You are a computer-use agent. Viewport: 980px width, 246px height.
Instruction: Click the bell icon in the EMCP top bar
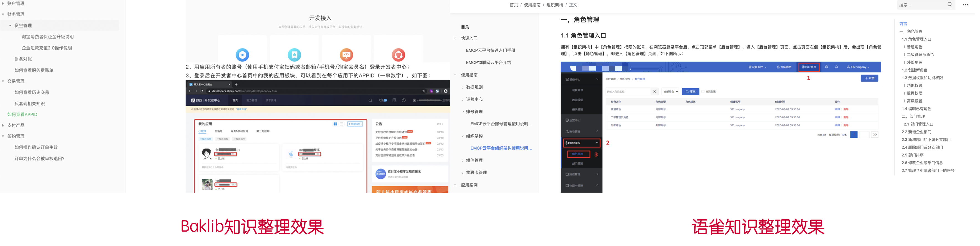[837, 67]
